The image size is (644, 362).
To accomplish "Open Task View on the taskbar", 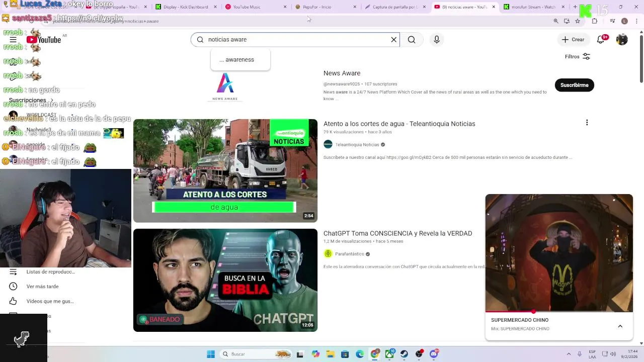I will point(300,354).
